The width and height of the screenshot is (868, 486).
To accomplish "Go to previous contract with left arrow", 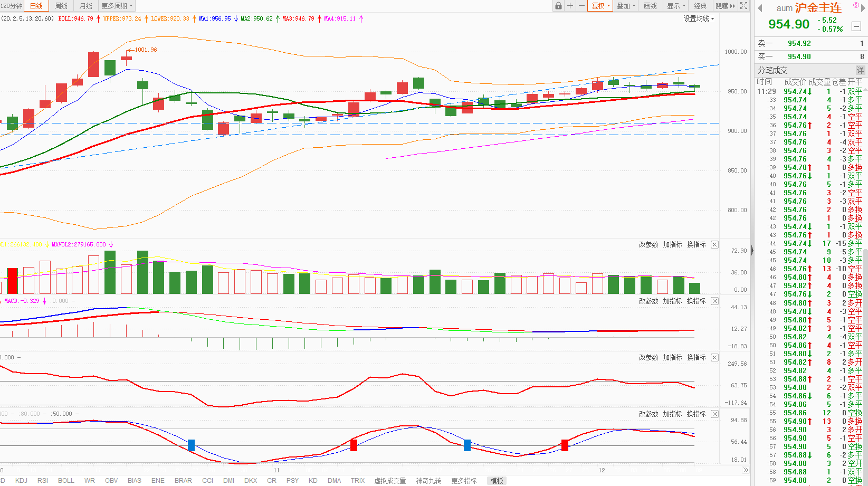I will (760, 8).
